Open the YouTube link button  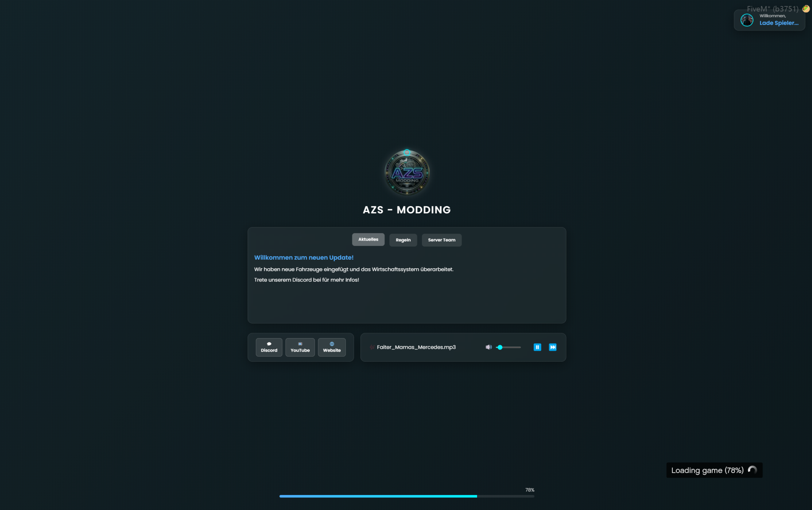pos(300,347)
